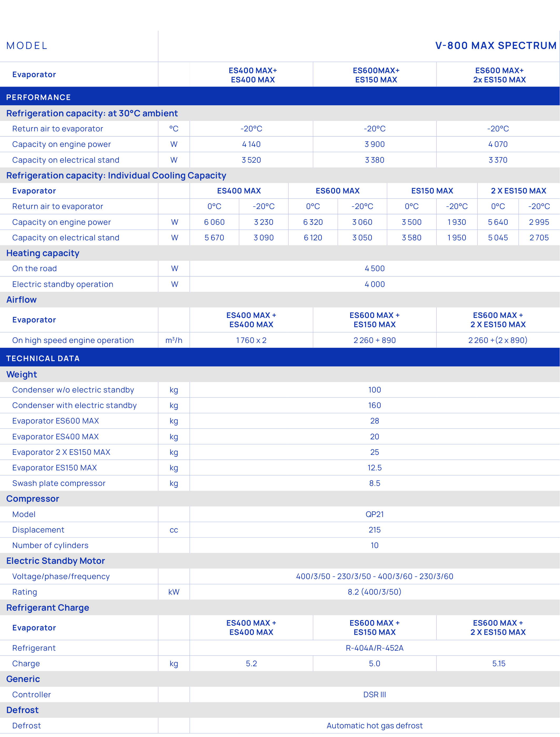Screen dimensions: 560x737
Task: Click the 5.2 charge value
Action: pyautogui.click(x=251, y=663)
